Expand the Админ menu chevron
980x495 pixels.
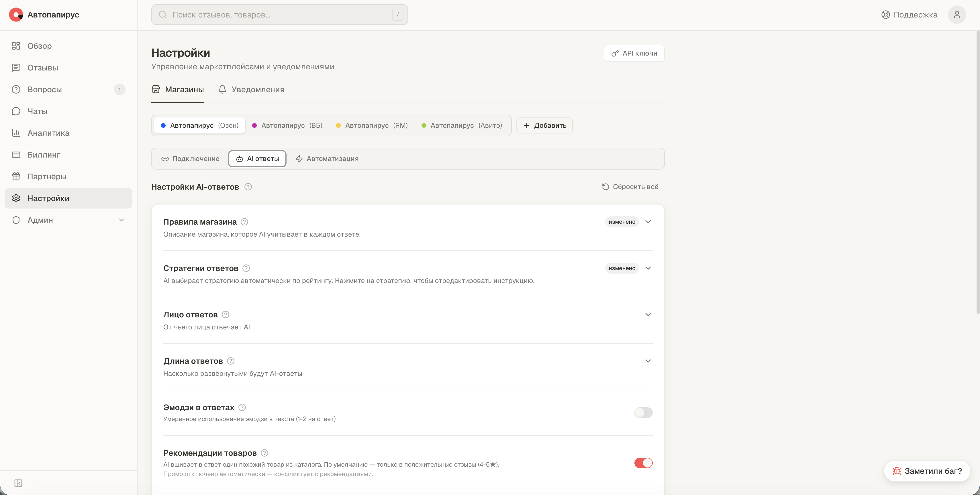tap(121, 220)
